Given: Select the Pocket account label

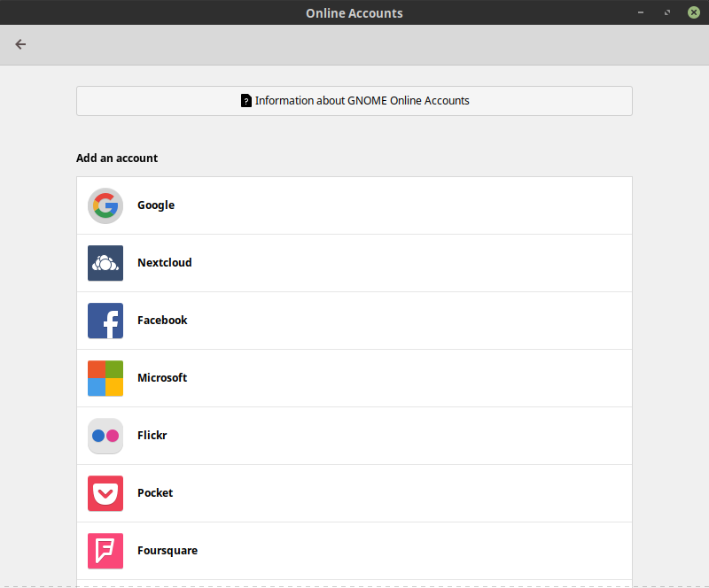Looking at the screenshot, I should coord(155,492).
